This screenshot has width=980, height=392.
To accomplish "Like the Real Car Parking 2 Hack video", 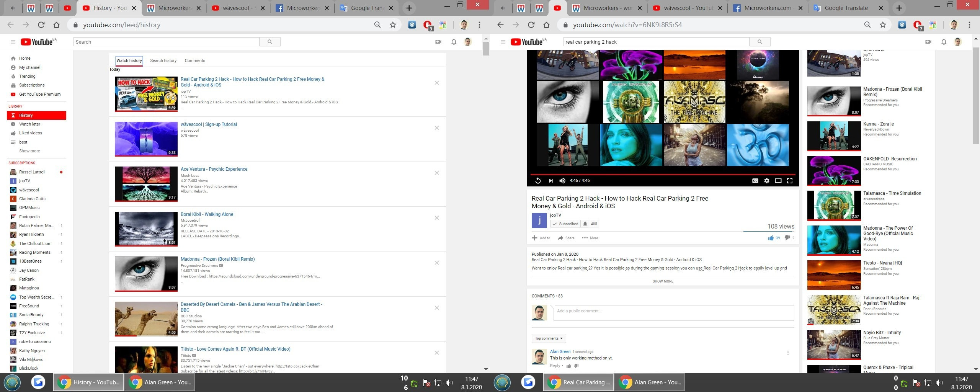I will coord(771,238).
